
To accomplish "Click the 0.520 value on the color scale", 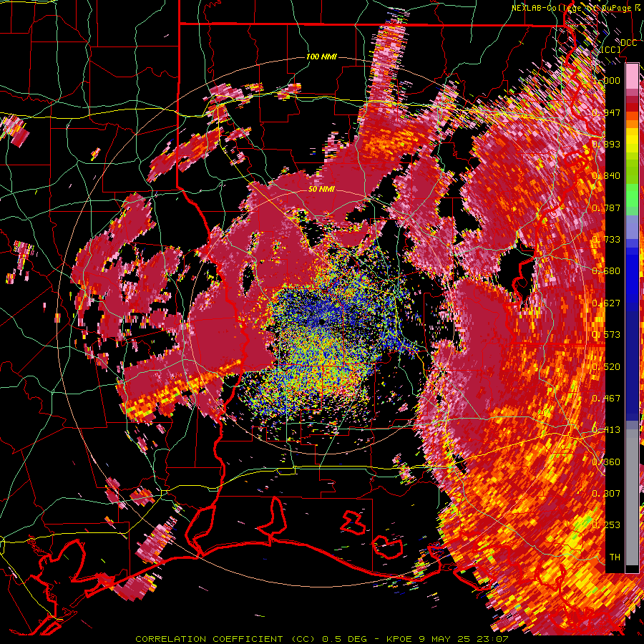I will (606, 366).
